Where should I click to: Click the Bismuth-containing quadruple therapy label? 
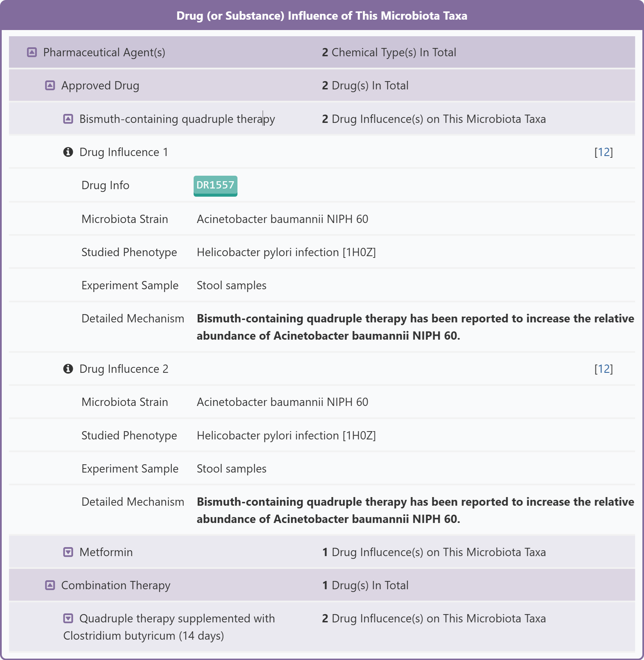[177, 119]
